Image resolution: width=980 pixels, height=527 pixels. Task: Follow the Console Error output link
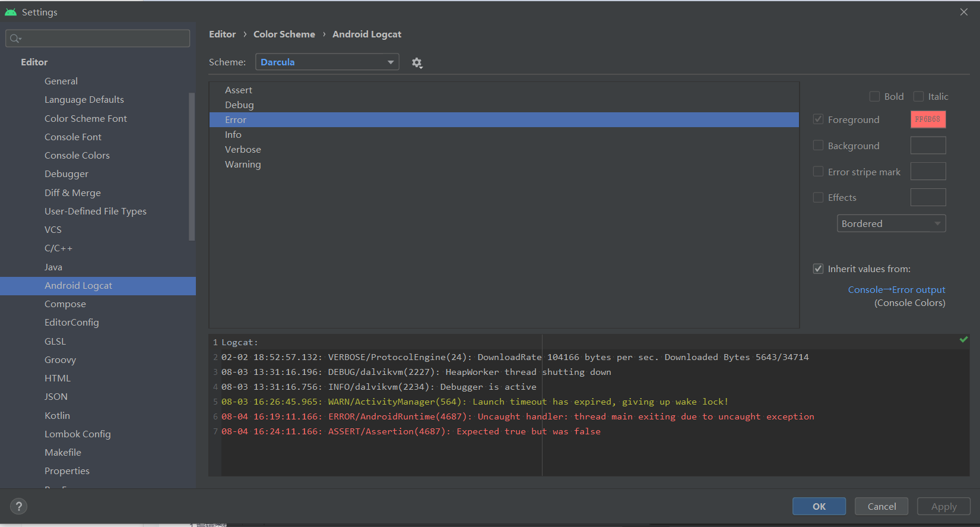tap(896, 289)
